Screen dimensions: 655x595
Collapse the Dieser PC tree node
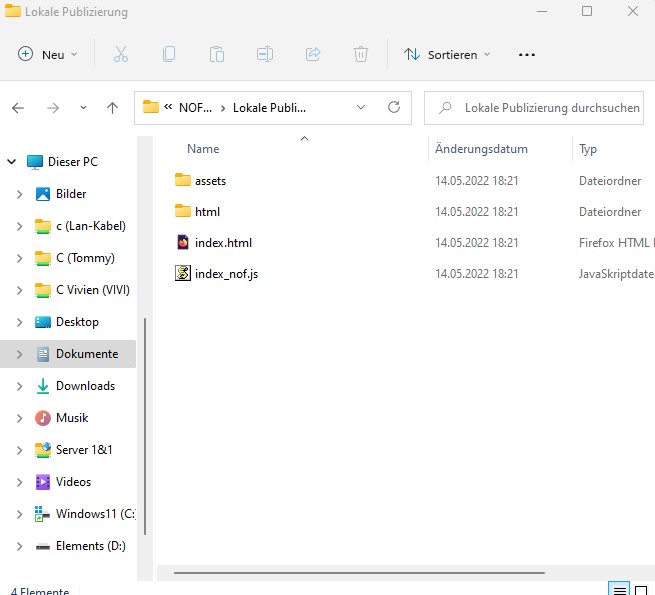click(x=12, y=162)
